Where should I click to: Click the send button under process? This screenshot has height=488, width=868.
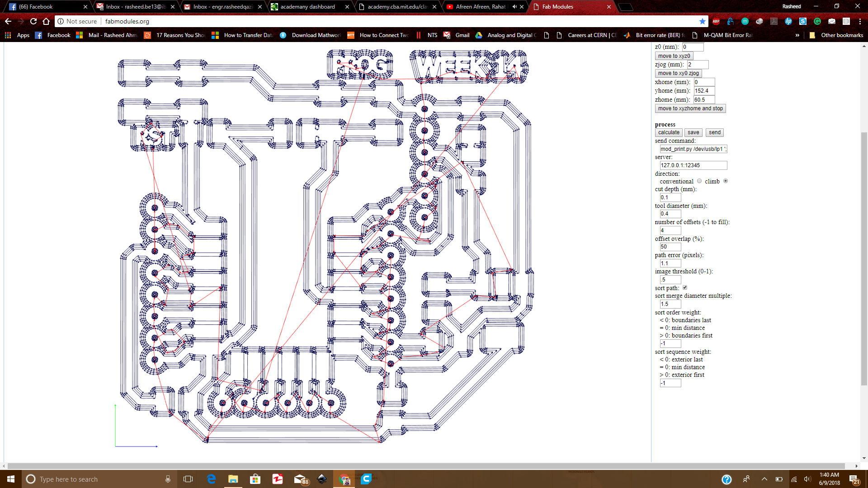coord(714,132)
